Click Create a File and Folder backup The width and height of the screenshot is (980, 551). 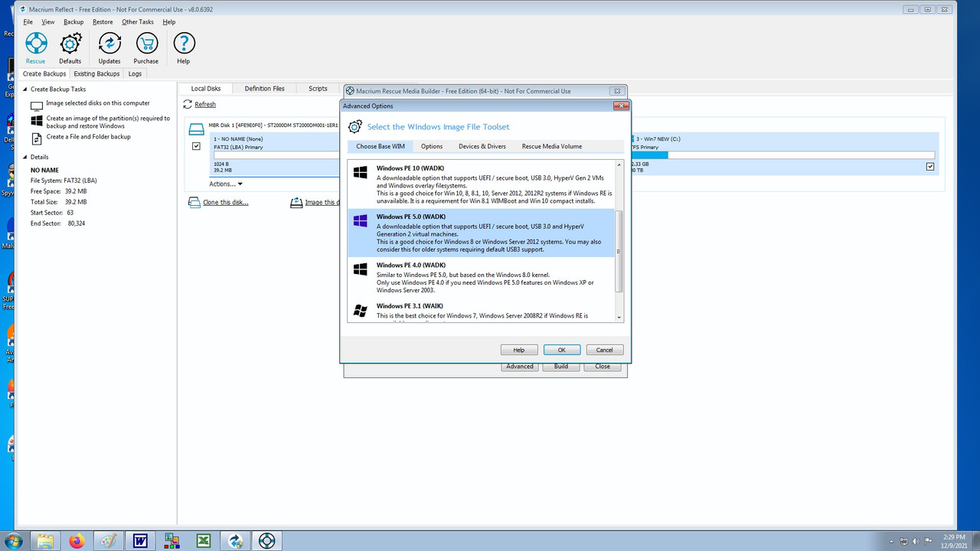point(89,137)
